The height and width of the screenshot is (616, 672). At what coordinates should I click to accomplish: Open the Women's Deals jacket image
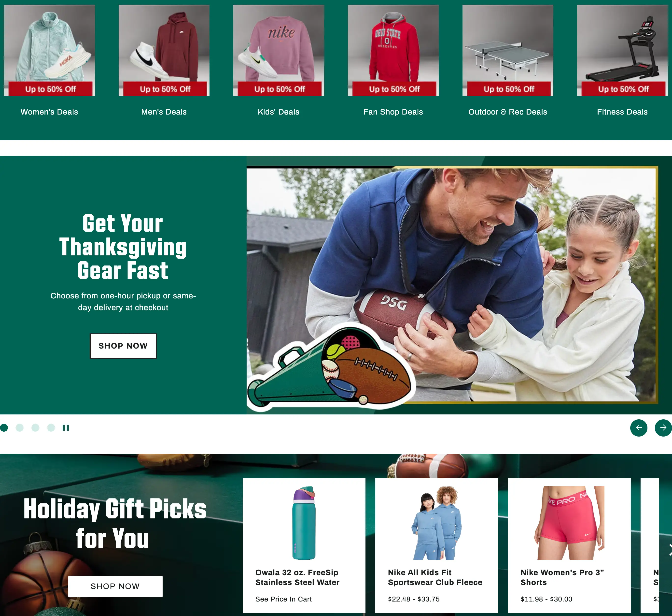pos(49,50)
